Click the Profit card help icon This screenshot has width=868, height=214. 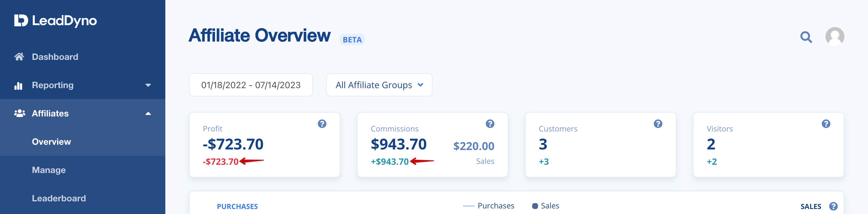[322, 124]
